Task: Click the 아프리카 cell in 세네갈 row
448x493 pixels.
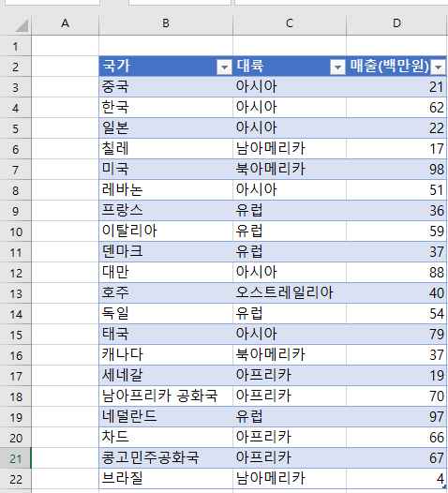Action: click(x=290, y=376)
